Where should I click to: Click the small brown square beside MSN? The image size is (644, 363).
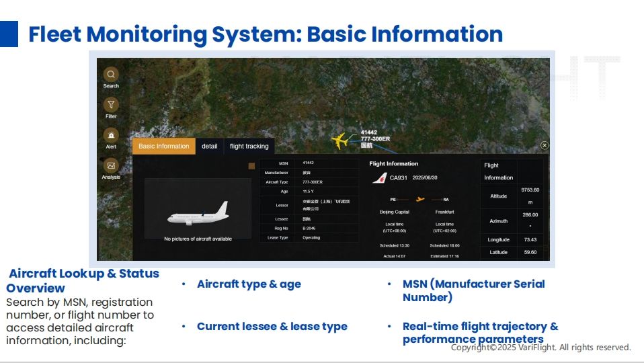coord(252,166)
